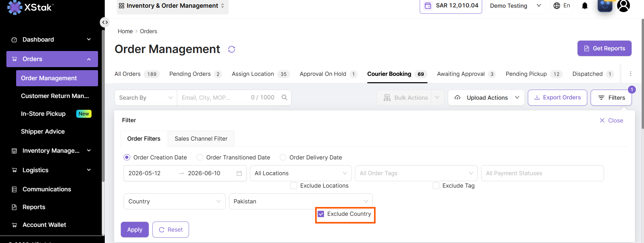This screenshot has width=644, height=243.
Task: Expand the All Locations dropdown
Action: 301,173
